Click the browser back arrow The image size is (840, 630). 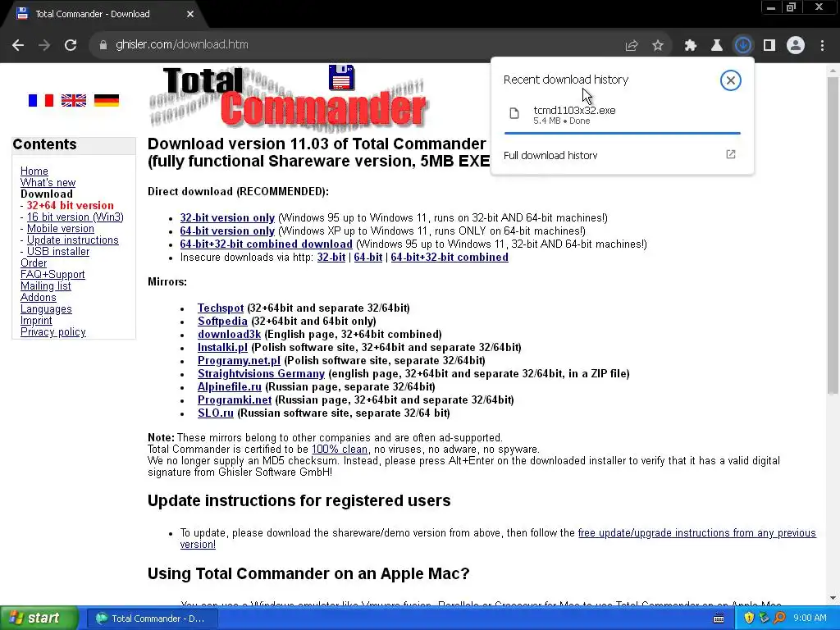[18, 45]
